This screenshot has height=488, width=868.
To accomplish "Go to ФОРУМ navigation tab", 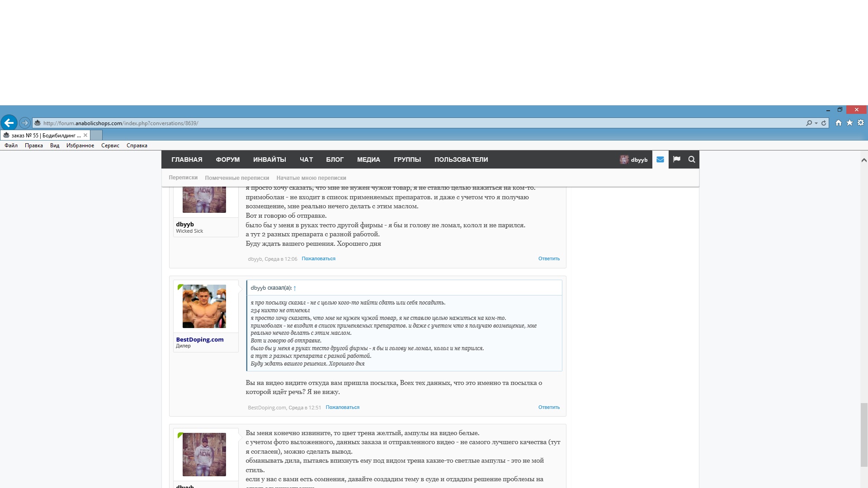I will (227, 160).
